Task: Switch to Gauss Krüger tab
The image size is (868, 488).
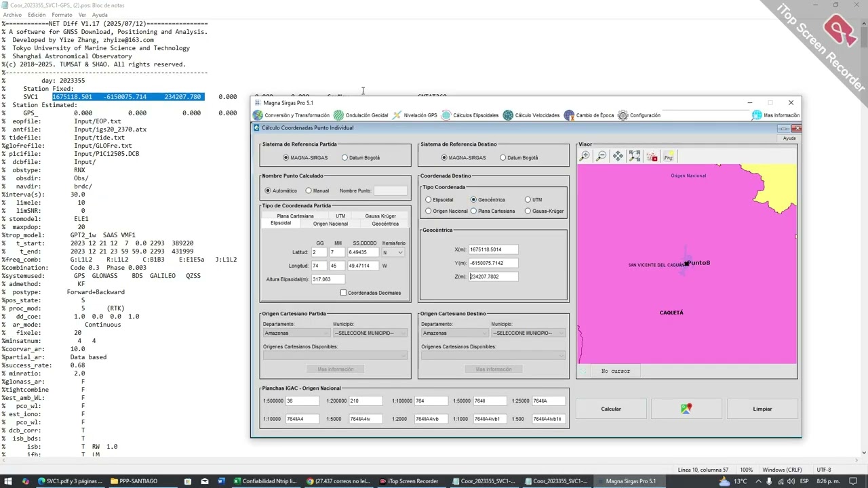Action: click(380, 216)
